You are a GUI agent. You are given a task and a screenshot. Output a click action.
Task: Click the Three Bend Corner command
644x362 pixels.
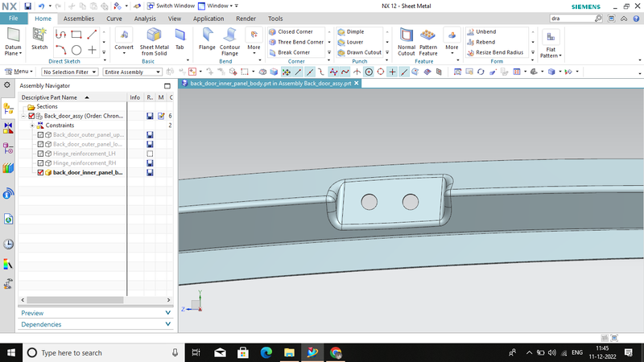296,42
